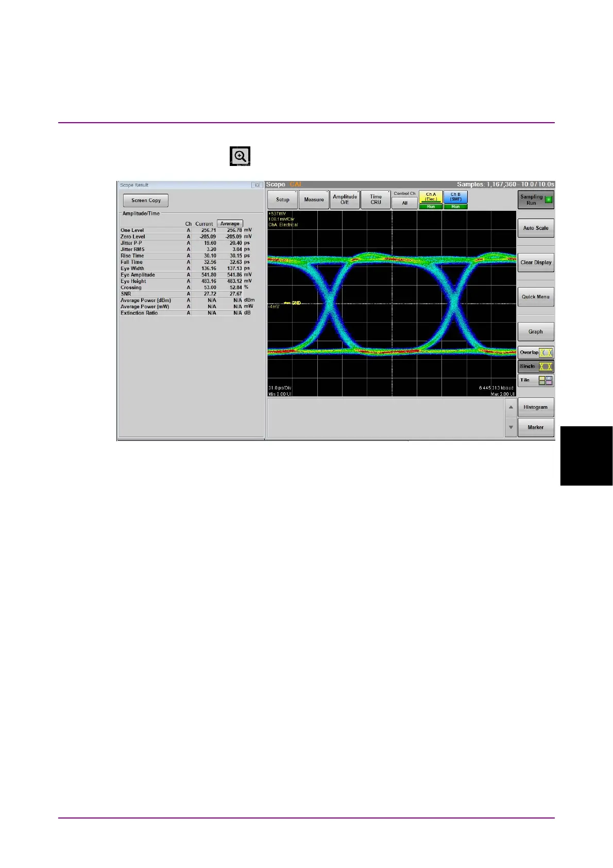Click the Min 0.00 UI label
613x868 pixels.
[280, 394]
